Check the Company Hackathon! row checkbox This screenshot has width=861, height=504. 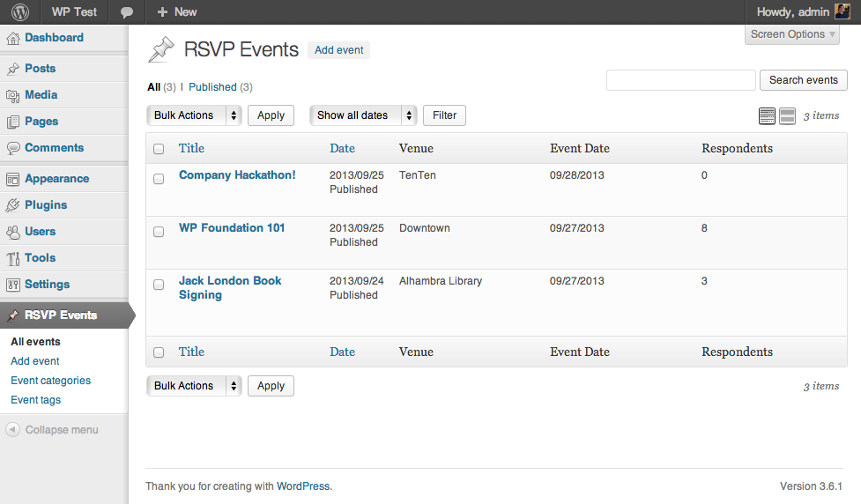[159, 179]
